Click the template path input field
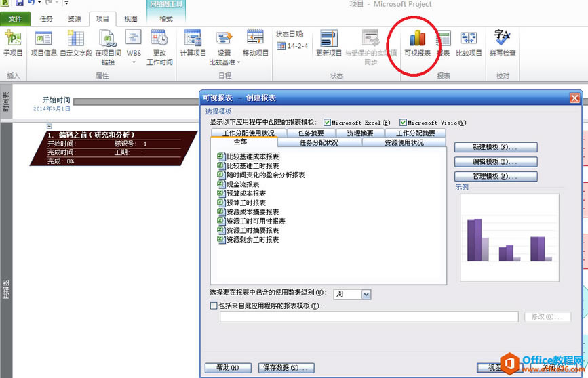The width and height of the screenshot is (588, 378). click(369, 317)
